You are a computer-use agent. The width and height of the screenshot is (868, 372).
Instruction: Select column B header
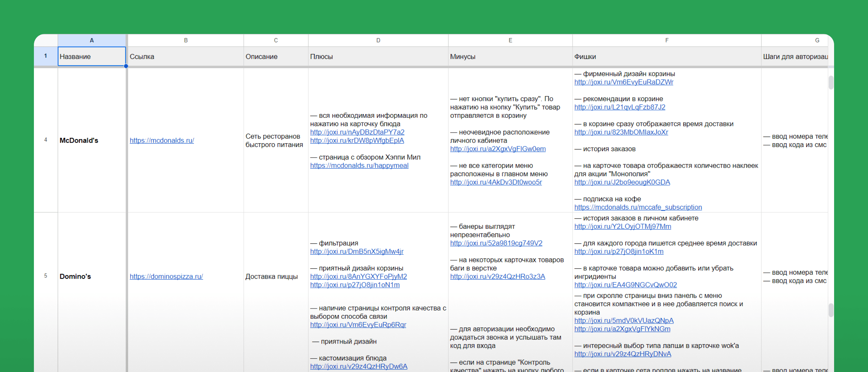click(x=186, y=40)
